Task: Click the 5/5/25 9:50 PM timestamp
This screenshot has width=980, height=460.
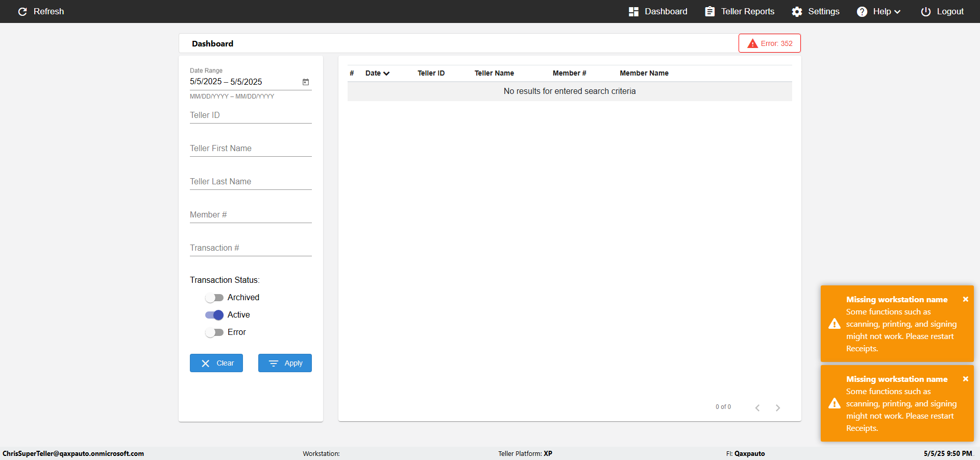Action: 948,453
